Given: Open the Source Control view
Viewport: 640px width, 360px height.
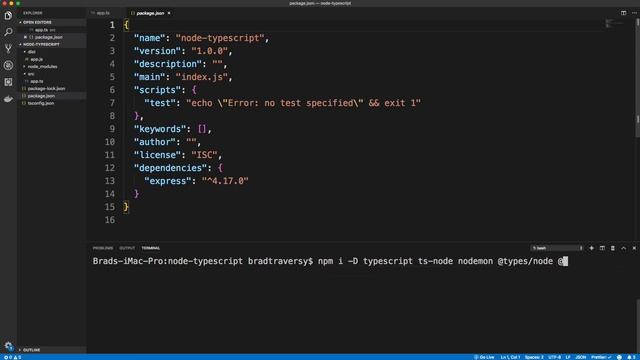Looking at the screenshot, I should click(x=8, y=49).
